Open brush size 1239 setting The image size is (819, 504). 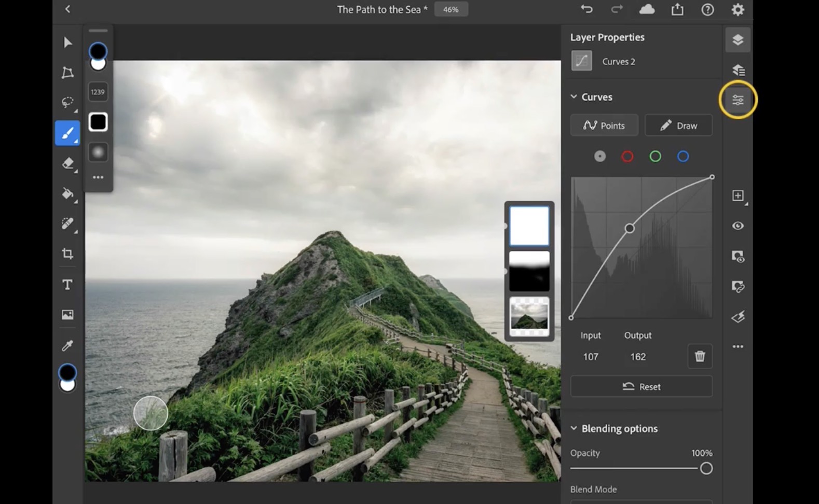point(98,92)
